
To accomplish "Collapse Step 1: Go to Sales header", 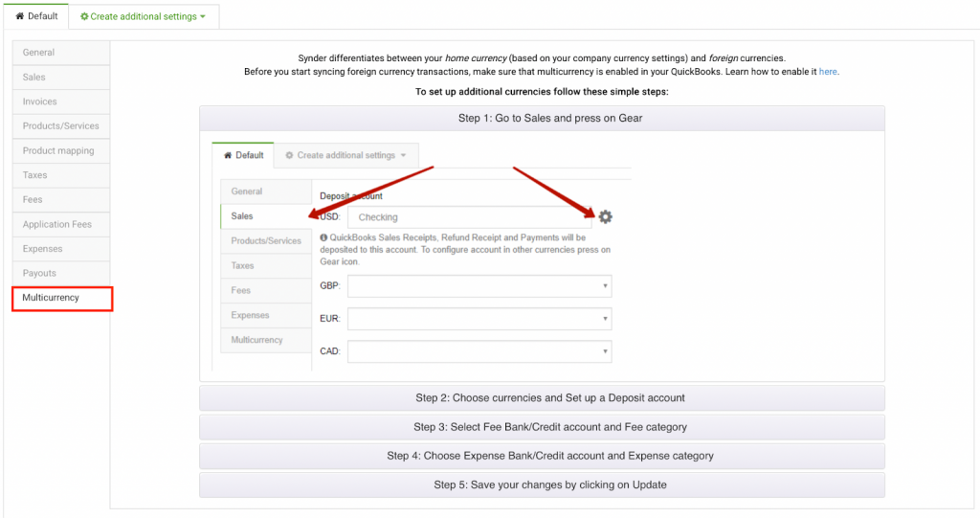I will [542, 118].
